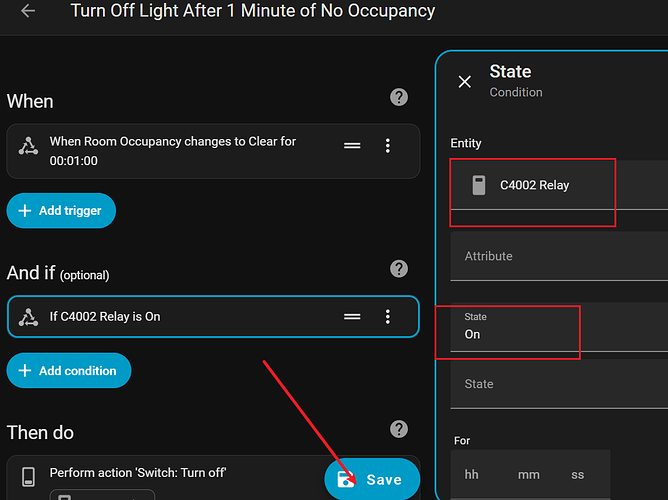Save the automation

[x=372, y=479]
